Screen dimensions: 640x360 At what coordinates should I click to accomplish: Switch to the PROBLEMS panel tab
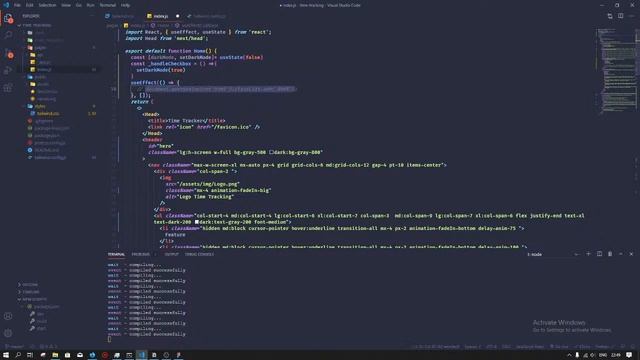140,254
